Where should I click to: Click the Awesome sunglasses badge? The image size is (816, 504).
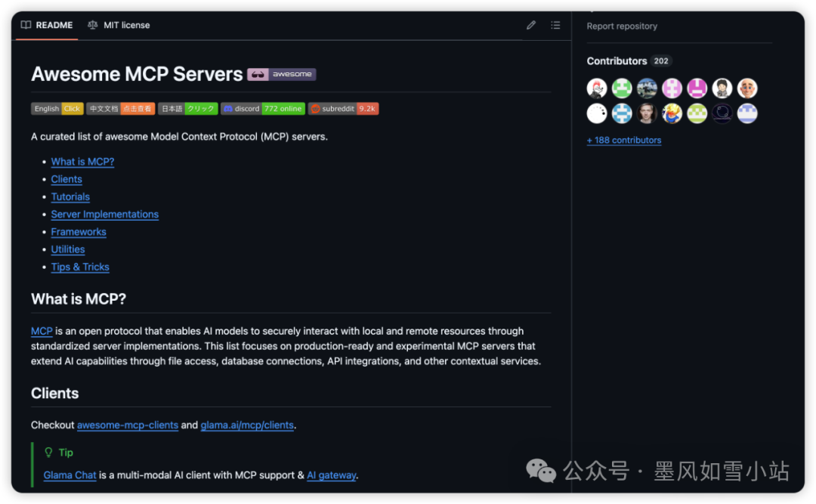point(282,74)
